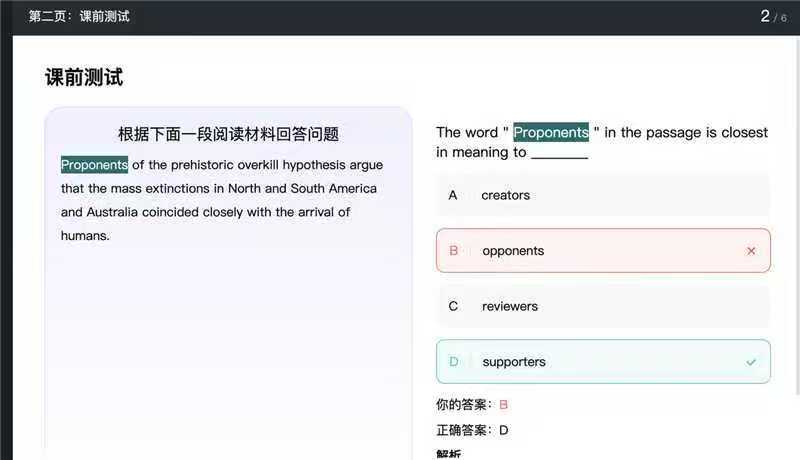
Task: Click the letter A option label
Action: (453, 195)
